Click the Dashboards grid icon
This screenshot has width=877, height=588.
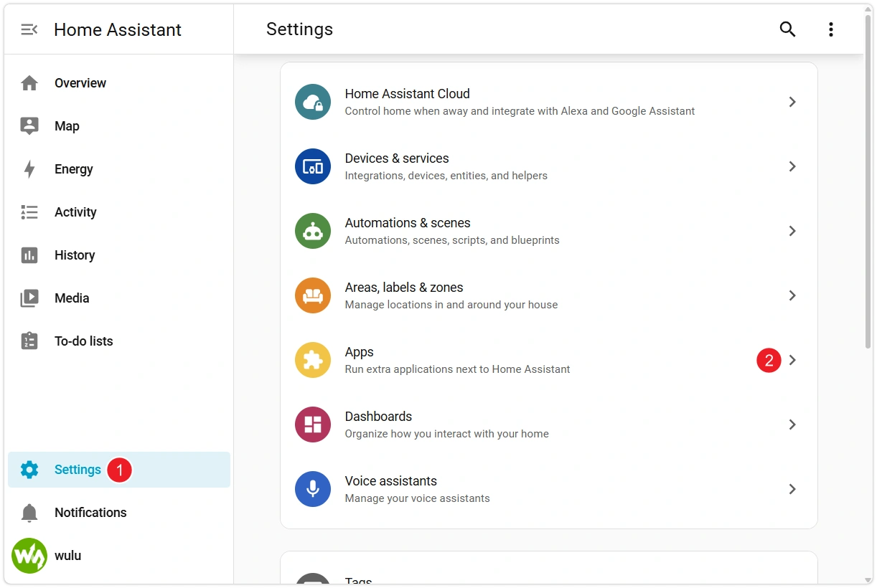pyautogui.click(x=313, y=425)
